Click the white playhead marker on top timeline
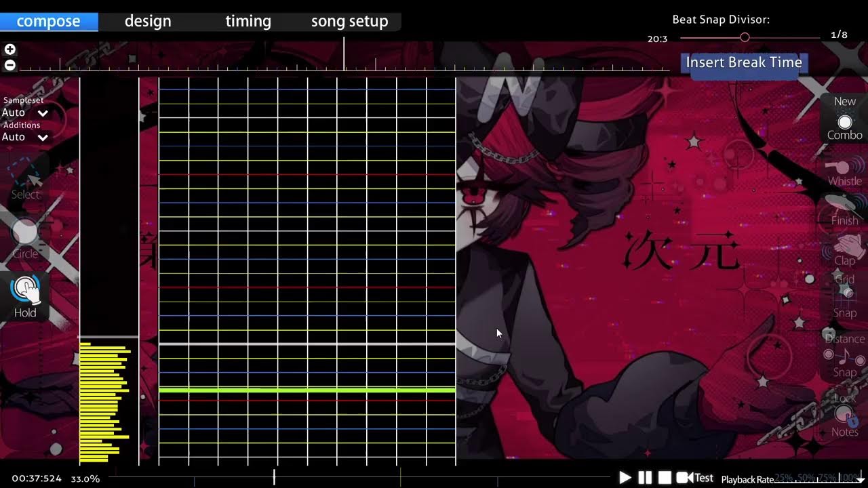Viewport: 868px width, 488px height. [344, 54]
